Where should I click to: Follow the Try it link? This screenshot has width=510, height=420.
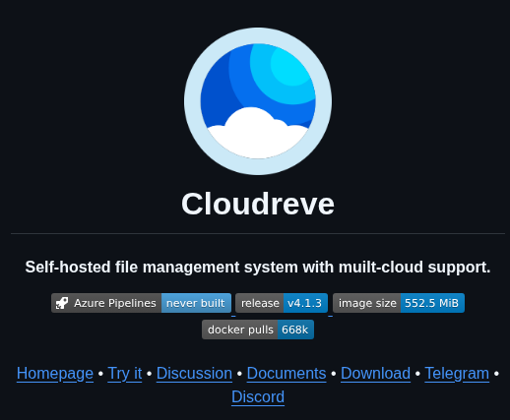click(125, 374)
